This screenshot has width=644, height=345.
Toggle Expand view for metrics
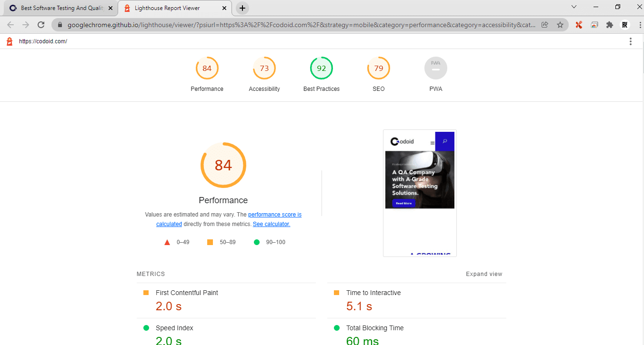coord(484,274)
